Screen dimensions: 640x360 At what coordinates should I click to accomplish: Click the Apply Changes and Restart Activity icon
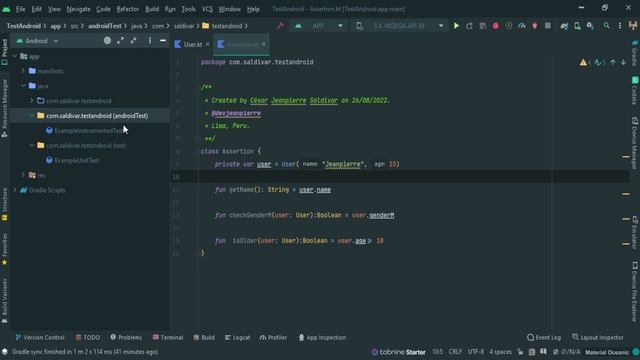click(469, 26)
